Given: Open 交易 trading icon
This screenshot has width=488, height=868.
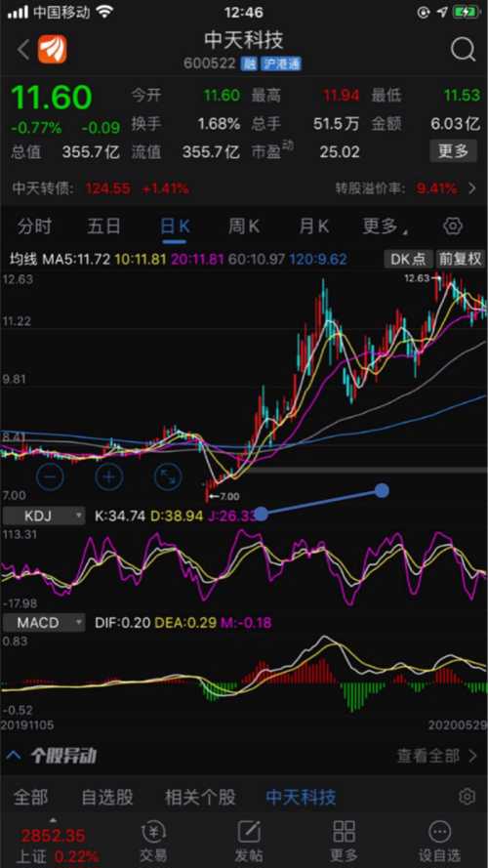Looking at the screenshot, I should coord(153,842).
